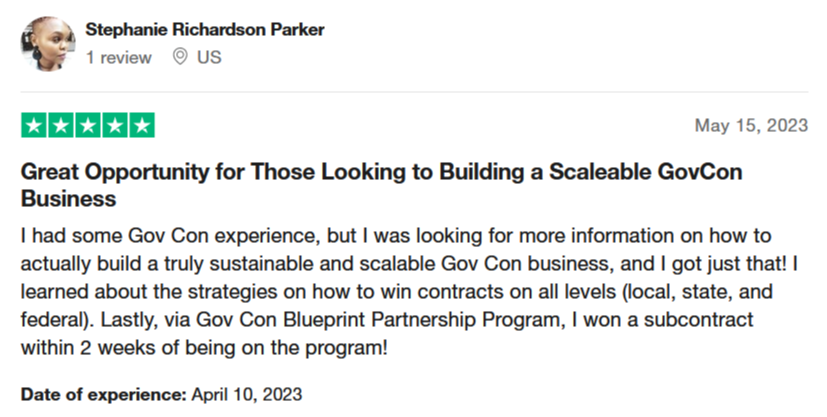Click the "1 review" count text
This screenshot has width=827, height=417.
click(x=119, y=57)
